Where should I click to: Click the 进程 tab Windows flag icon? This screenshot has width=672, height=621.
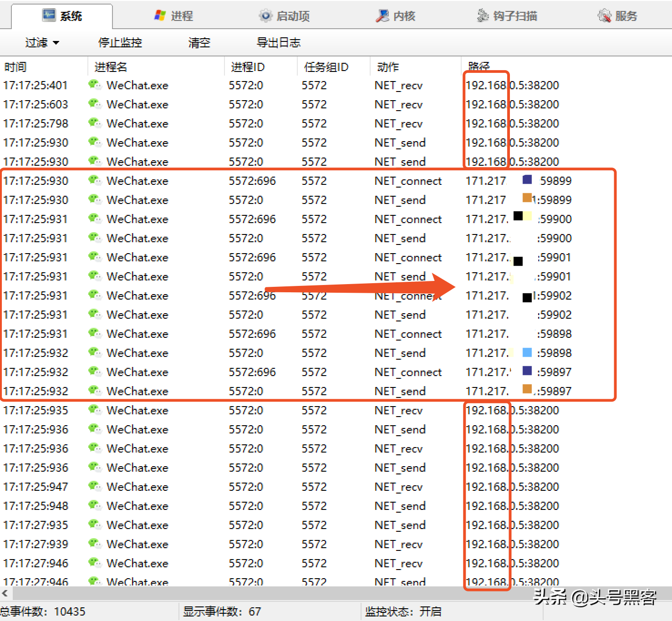pos(160,16)
